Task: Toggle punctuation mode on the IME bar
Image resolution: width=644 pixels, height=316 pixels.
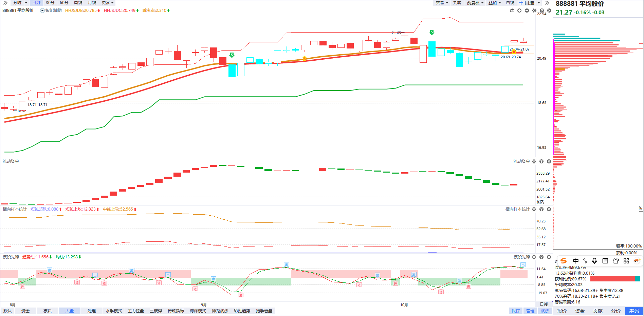Action: click(x=585, y=261)
